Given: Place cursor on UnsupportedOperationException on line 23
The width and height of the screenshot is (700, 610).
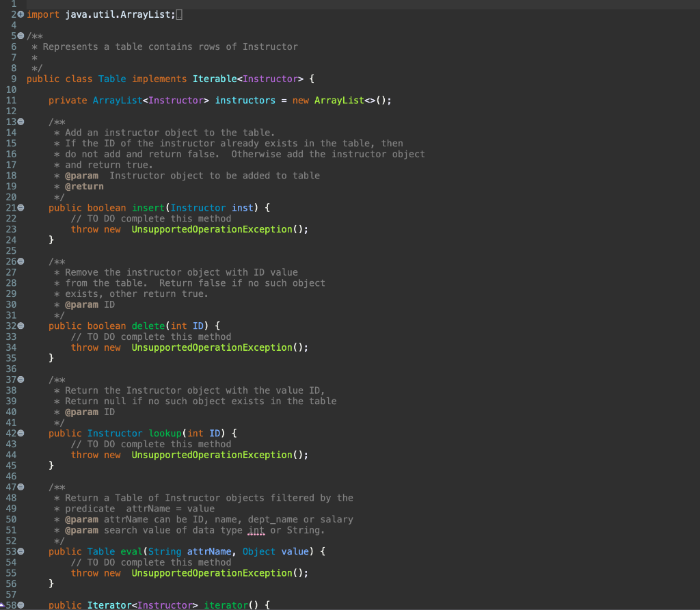Looking at the screenshot, I should coord(212,229).
